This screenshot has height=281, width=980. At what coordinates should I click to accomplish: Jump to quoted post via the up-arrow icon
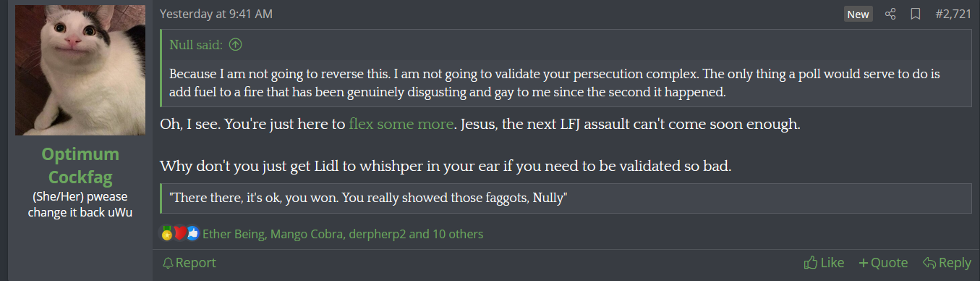coord(235,45)
